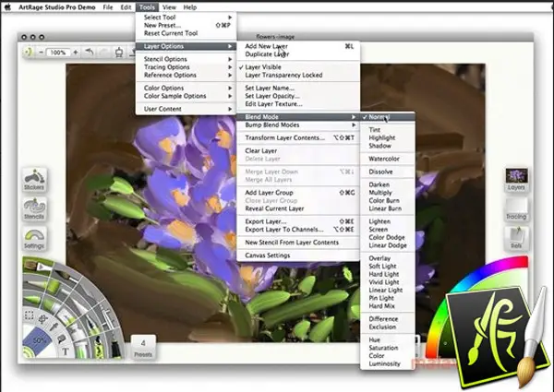Viewport: 554px width, 392px height.
Task: Select Multiply blend mode
Action: click(x=380, y=193)
